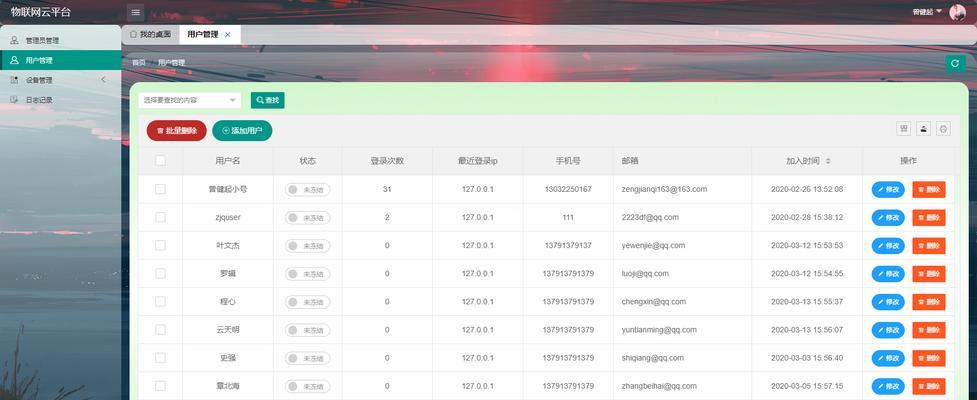Click the table print icon
Screen dimensions: 977x400
[x=943, y=128]
